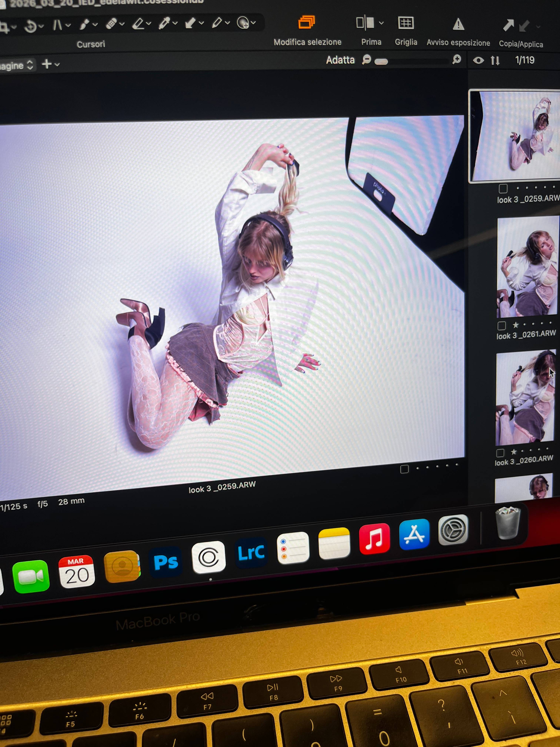Select the circle-plus cursor tool
The height and width of the screenshot is (747, 560).
[243, 23]
